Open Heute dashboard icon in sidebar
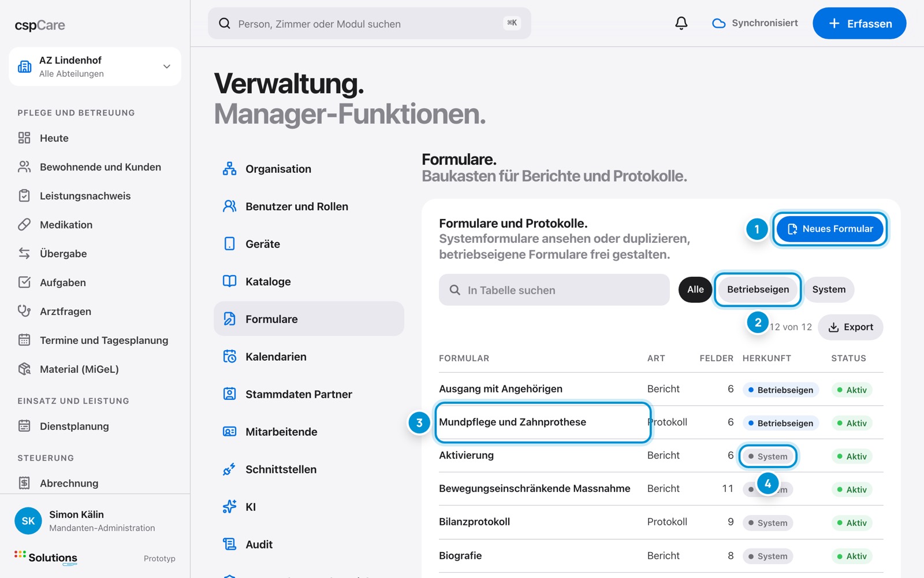 click(x=24, y=138)
